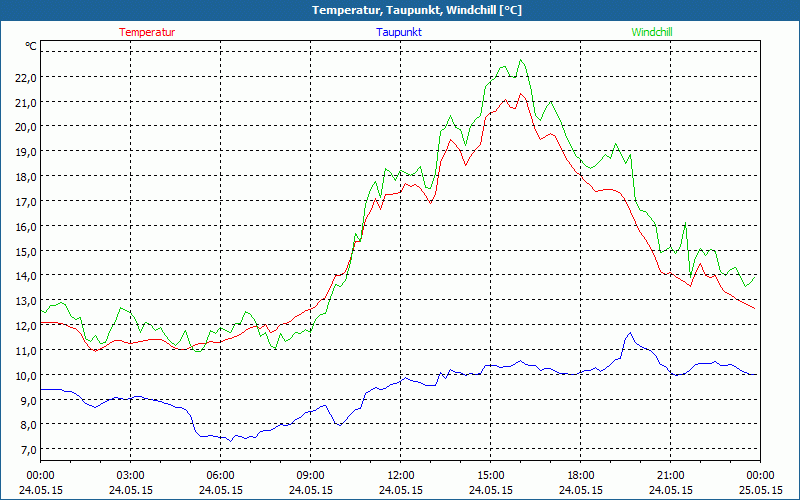The image size is (800, 500).
Task: Click the 10,0 y-axis value
Action: pos(27,376)
